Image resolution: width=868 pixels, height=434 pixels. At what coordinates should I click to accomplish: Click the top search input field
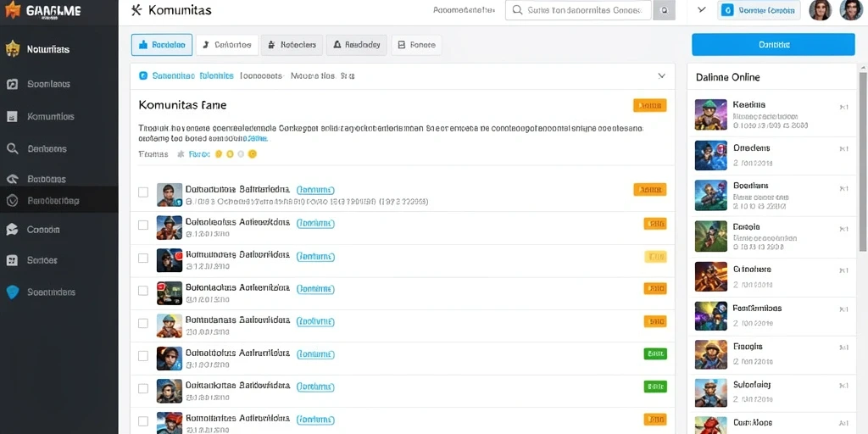[578, 10]
